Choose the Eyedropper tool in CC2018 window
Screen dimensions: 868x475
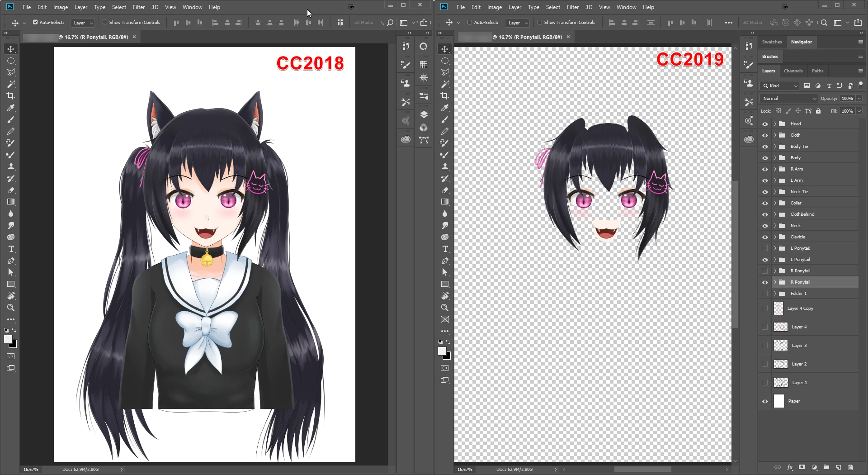click(11, 108)
